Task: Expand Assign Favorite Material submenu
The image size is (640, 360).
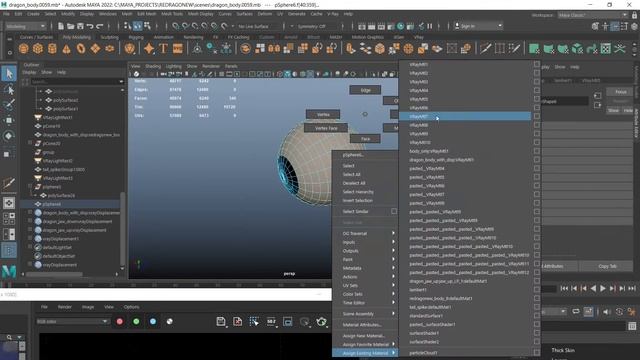Action: [365, 344]
